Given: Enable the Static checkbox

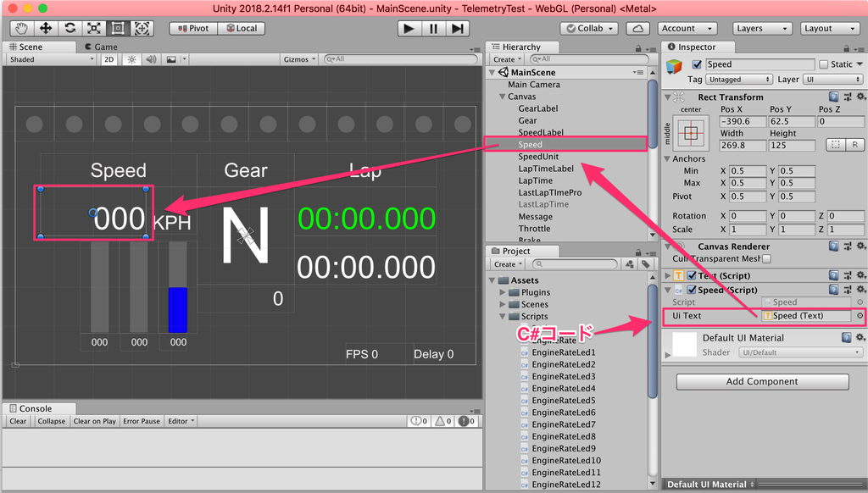Looking at the screenshot, I should point(824,64).
